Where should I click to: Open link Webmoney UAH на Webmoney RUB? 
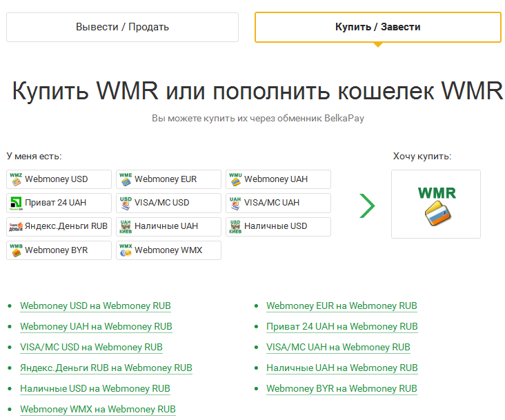pyautogui.click(x=96, y=326)
